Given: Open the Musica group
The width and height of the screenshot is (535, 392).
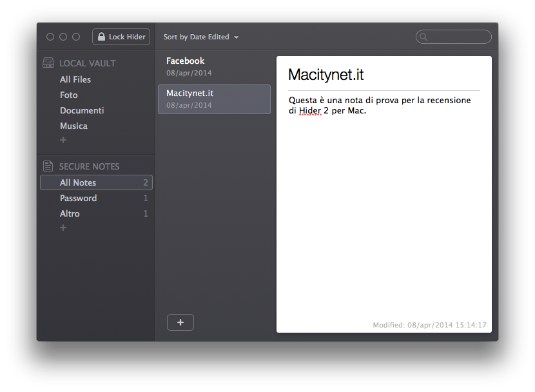Looking at the screenshot, I should pos(73,126).
